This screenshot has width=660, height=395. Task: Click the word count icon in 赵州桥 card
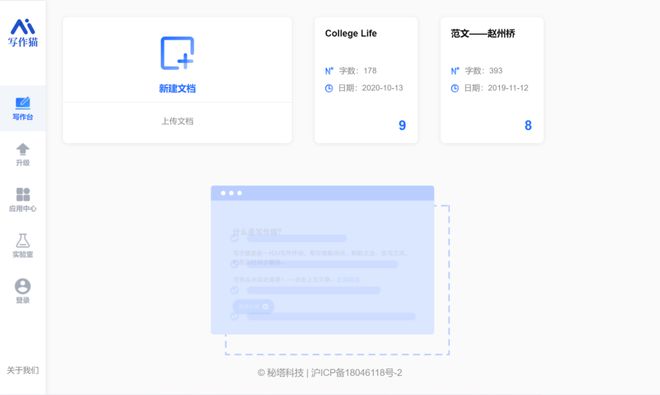[455, 71]
